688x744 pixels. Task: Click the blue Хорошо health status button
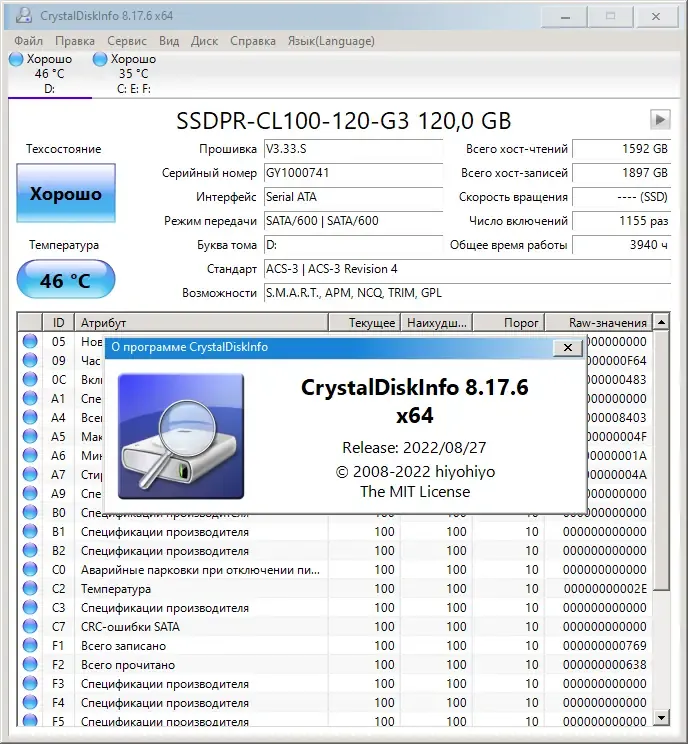66,193
